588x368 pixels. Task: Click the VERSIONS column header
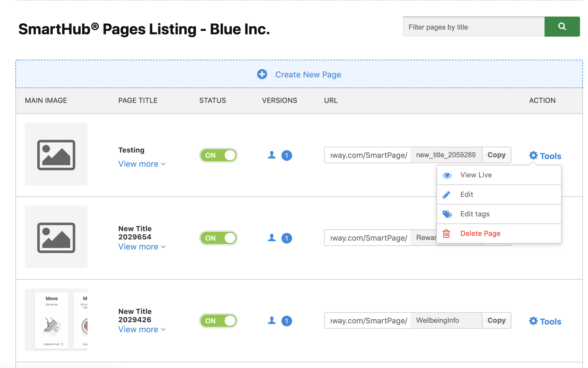[x=279, y=100]
